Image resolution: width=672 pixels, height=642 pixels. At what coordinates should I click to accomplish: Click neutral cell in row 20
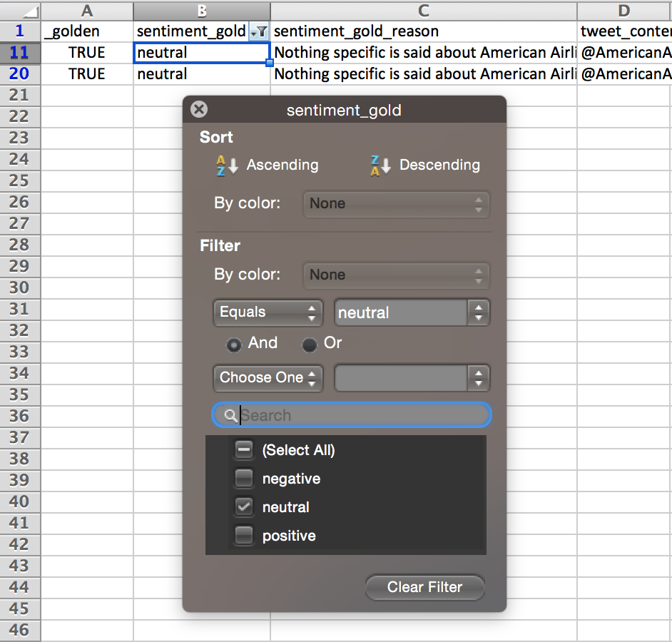coord(202,74)
